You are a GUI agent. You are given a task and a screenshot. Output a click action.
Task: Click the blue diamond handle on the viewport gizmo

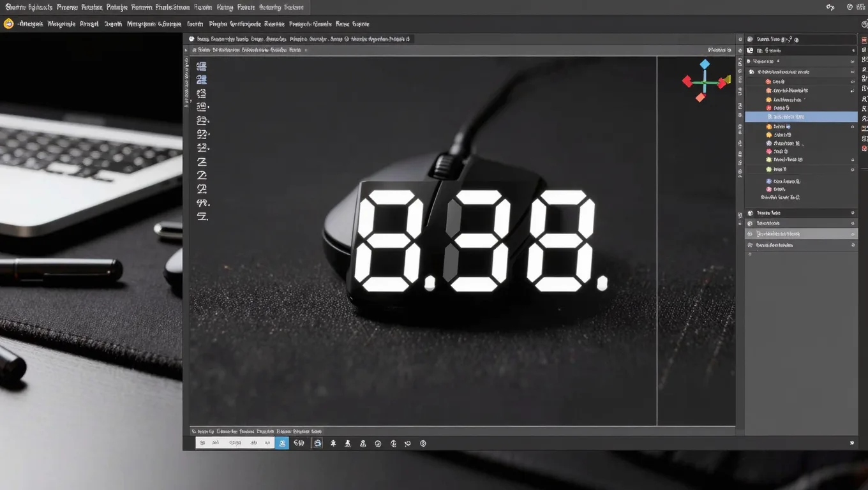coord(705,64)
